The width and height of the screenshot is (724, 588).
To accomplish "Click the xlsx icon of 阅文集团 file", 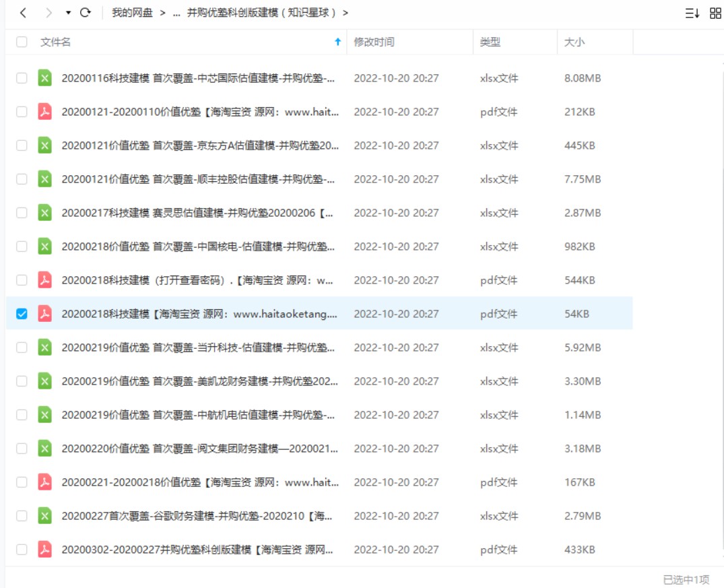I will [x=45, y=449].
